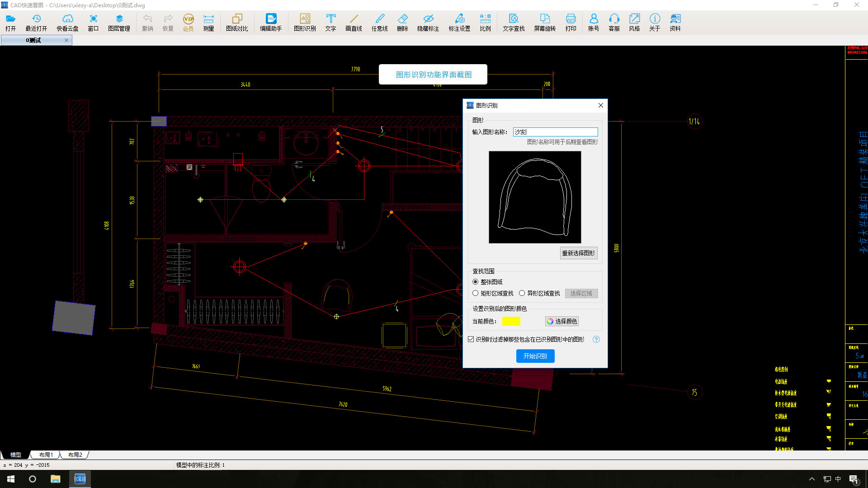Toggle 识别过滤掉那些包含在已识别图形中的图形 checkbox
Viewport: 868px width, 488px height.
(472, 339)
